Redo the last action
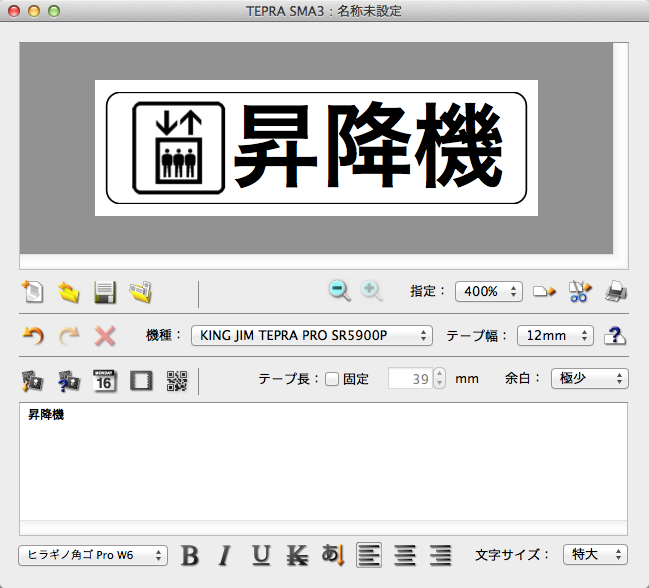 click(69, 335)
